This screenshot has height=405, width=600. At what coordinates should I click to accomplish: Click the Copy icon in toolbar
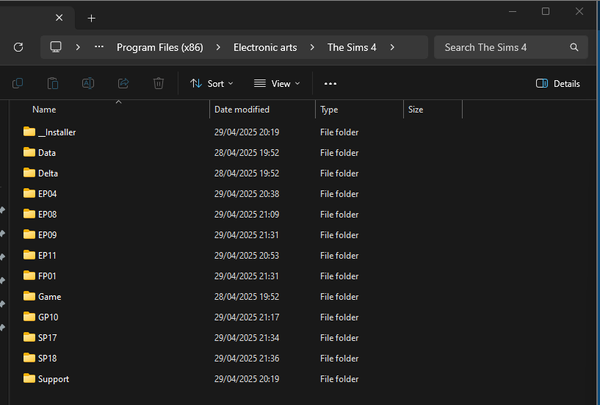click(x=18, y=84)
